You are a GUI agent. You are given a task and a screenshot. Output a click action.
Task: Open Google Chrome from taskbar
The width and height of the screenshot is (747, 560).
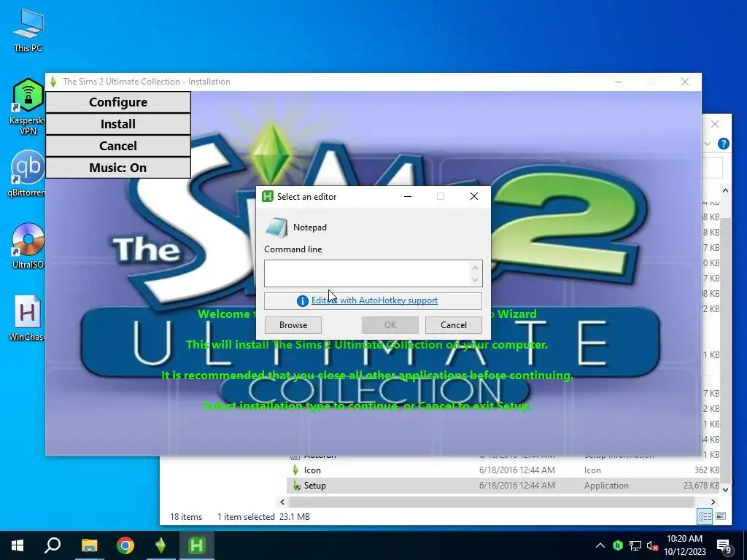125,545
